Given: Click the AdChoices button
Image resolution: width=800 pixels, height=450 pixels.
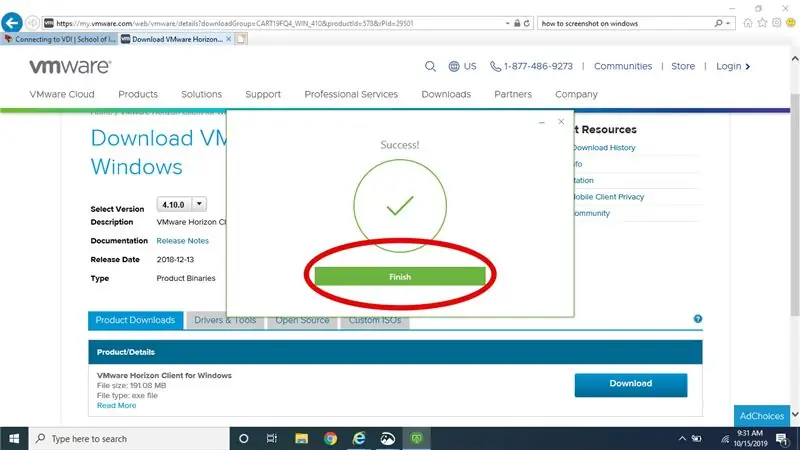Looking at the screenshot, I should pos(762,416).
